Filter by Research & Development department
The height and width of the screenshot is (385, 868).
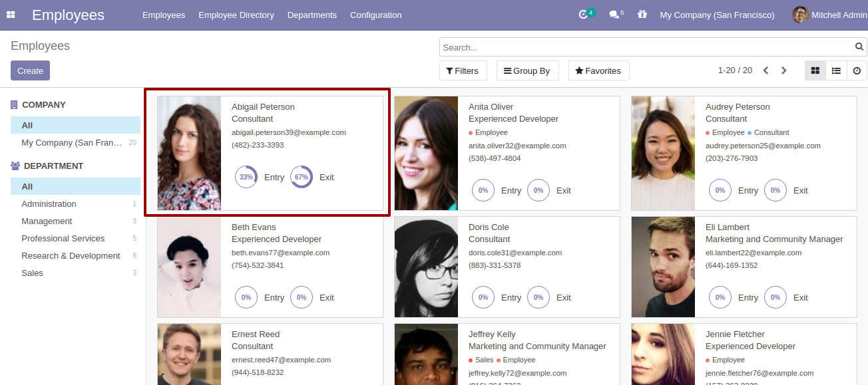click(x=75, y=255)
